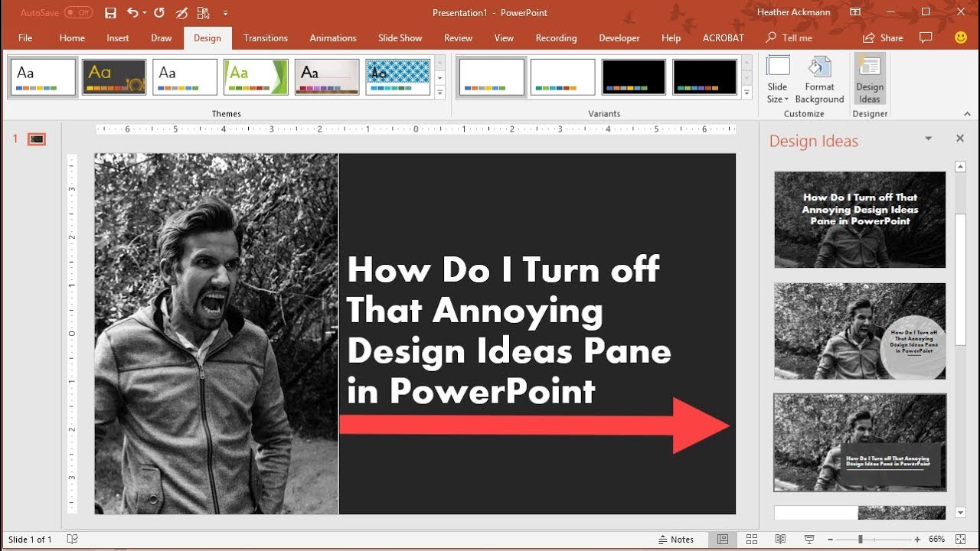Choose the design idea with dark title box
This screenshot has width=980, height=551.
click(860, 442)
